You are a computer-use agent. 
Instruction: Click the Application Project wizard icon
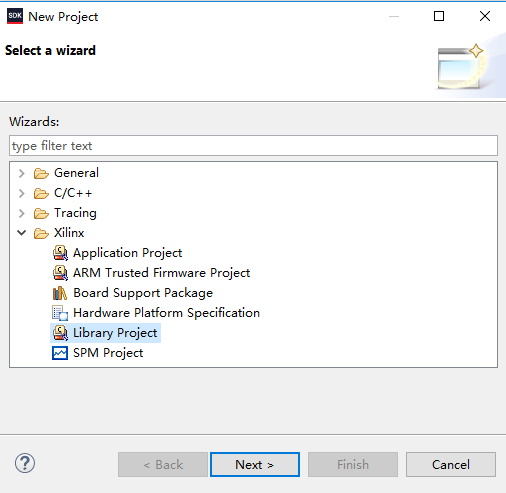(60, 253)
